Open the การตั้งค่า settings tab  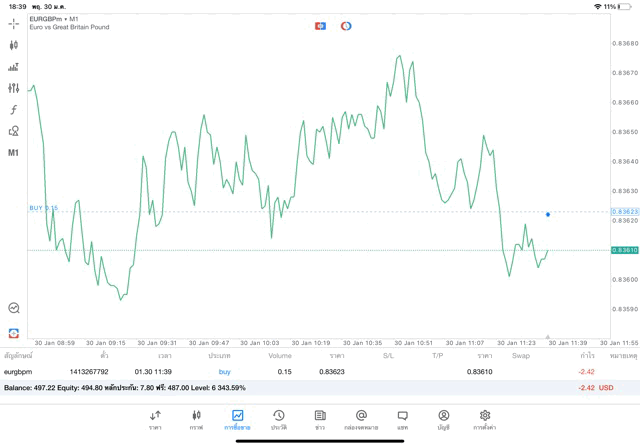485,419
